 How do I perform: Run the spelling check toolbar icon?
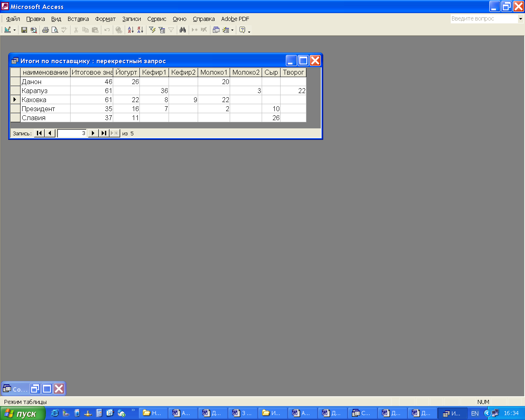point(64,30)
